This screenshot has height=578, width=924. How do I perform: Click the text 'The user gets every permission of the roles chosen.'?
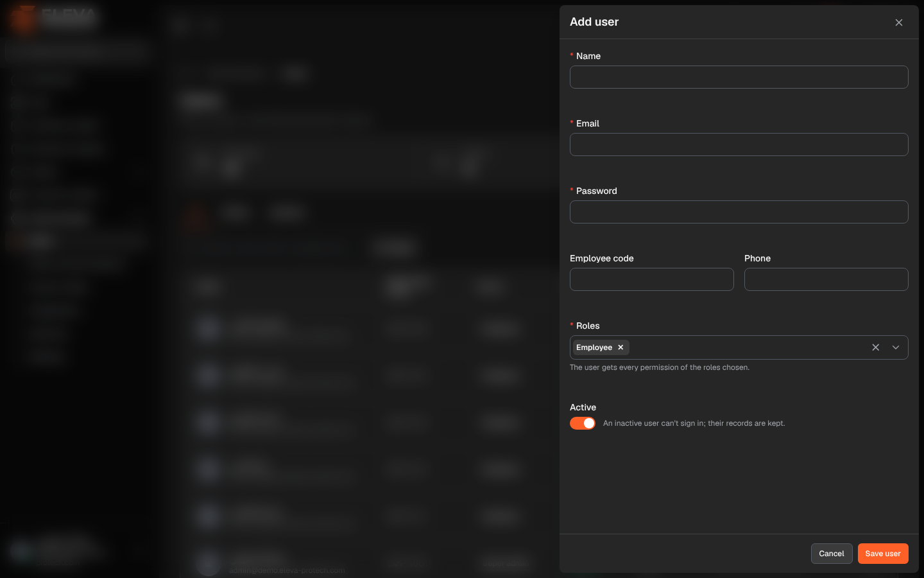pos(660,367)
